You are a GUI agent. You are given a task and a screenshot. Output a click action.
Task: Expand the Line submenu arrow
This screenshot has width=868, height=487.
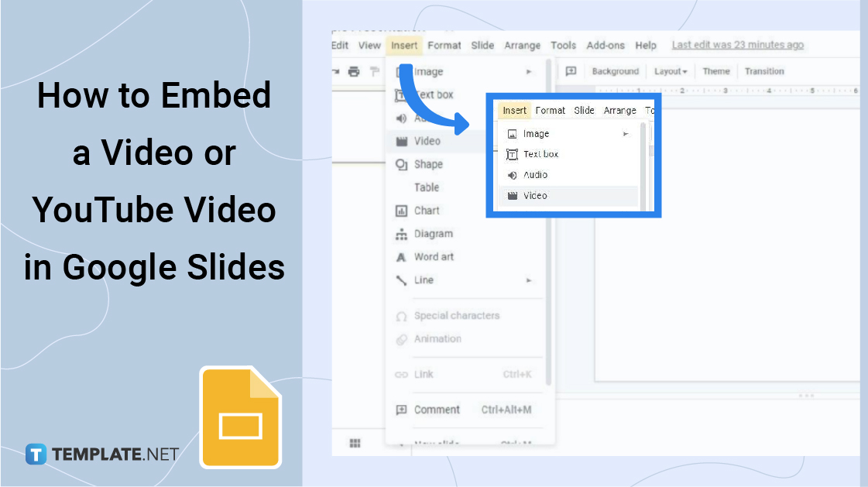[x=529, y=280]
